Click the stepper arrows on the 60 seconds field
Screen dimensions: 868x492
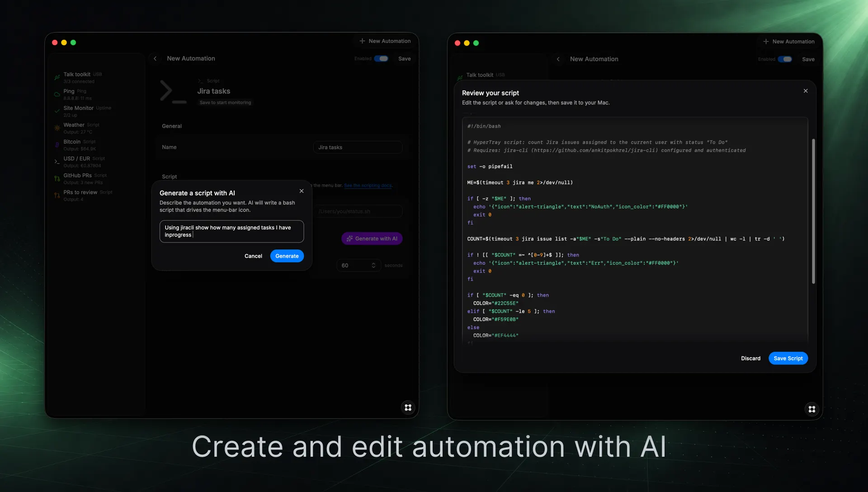[x=373, y=265]
